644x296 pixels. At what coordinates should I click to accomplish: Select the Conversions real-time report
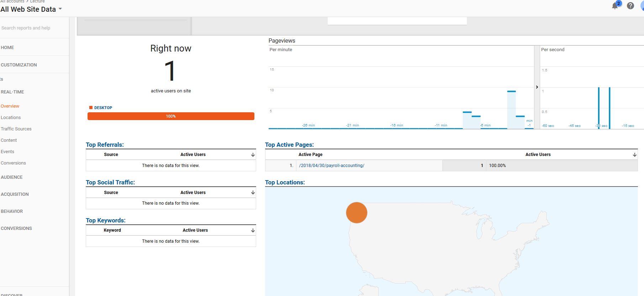13,163
